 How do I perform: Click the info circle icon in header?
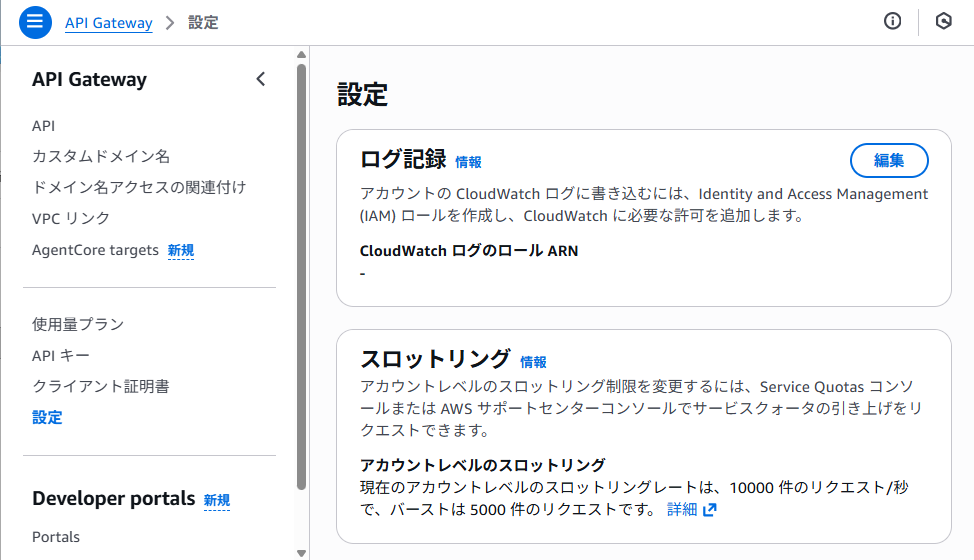pyautogui.click(x=892, y=21)
